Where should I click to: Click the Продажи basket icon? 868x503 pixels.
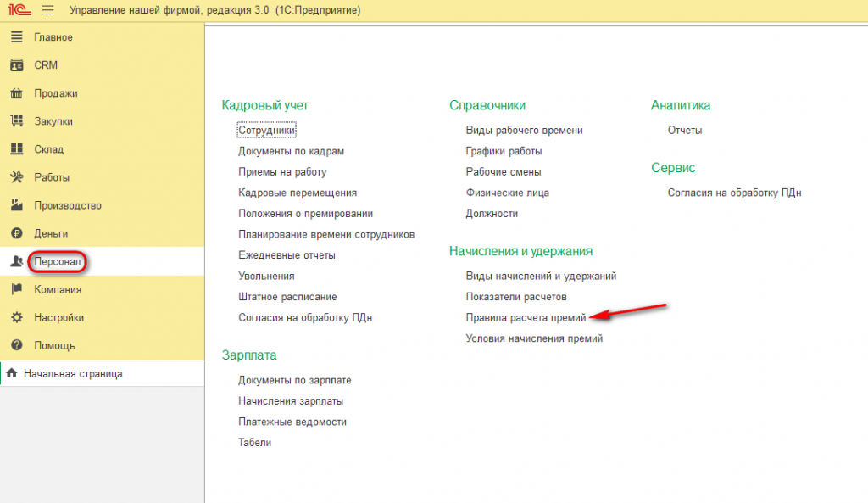[17, 93]
